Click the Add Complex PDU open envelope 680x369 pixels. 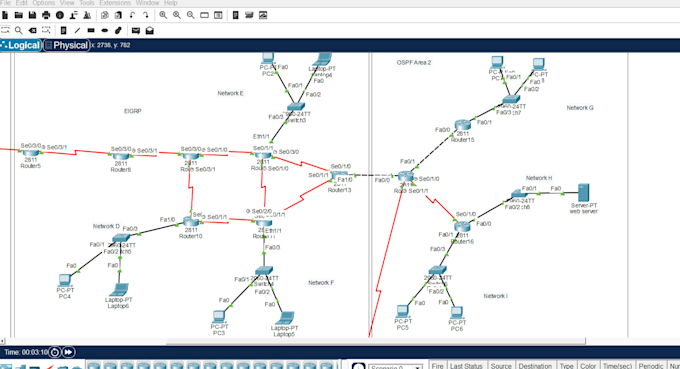(150, 30)
